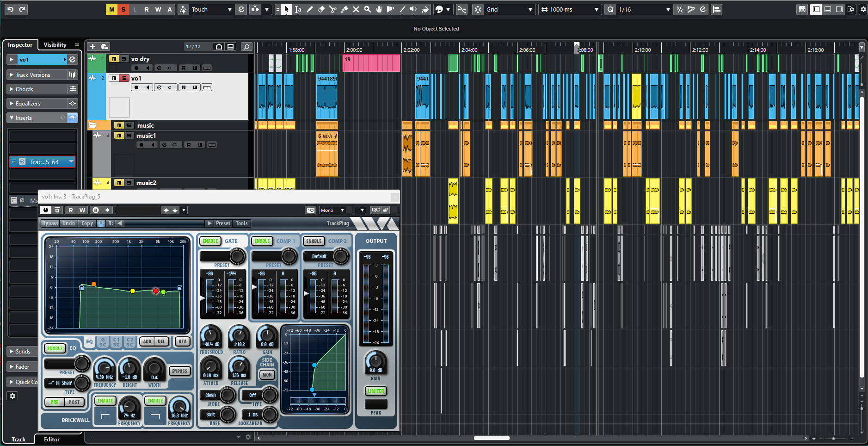
Task: Click the Add Track plus button
Action: 92,46
